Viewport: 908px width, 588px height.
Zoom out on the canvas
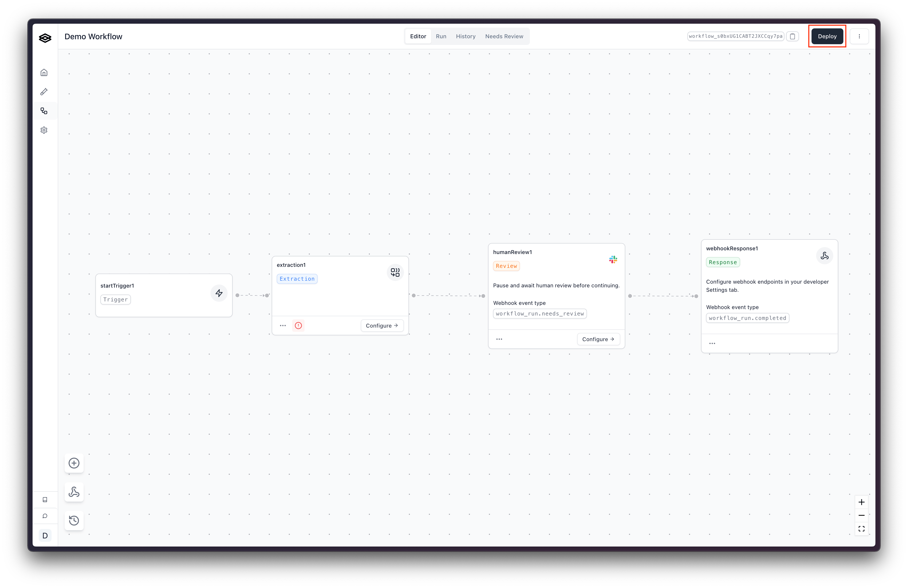click(x=861, y=515)
